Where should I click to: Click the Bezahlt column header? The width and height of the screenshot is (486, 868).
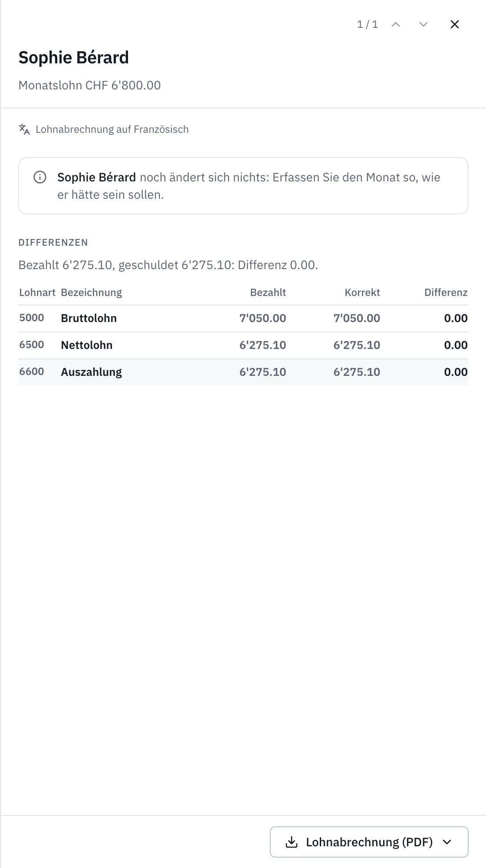click(268, 293)
